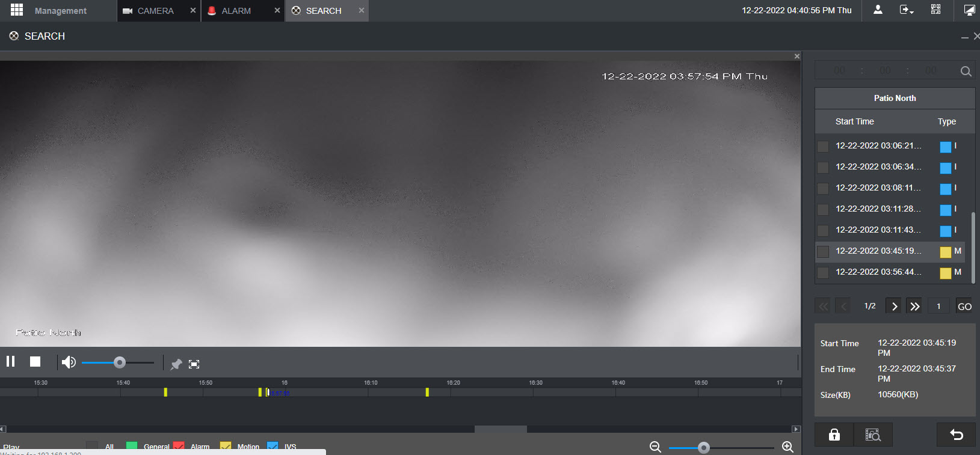Lock the selected recording
The height and width of the screenshot is (455, 980).
tap(834, 435)
